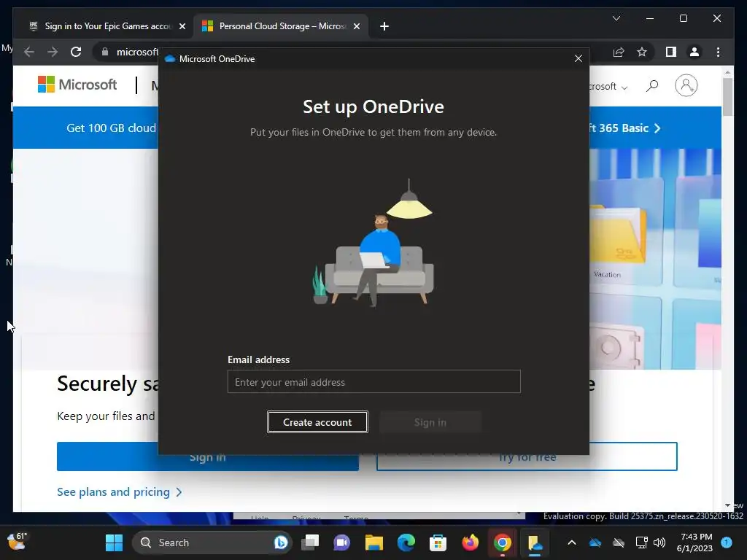Open volume control tray icon
This screenshot has width=747, height=560.
click(659, 542)
